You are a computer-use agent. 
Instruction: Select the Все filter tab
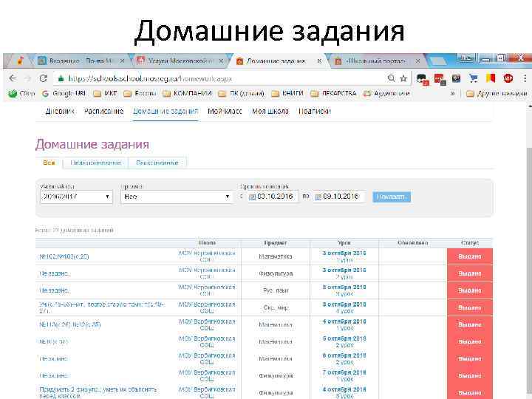coord(49,163)
